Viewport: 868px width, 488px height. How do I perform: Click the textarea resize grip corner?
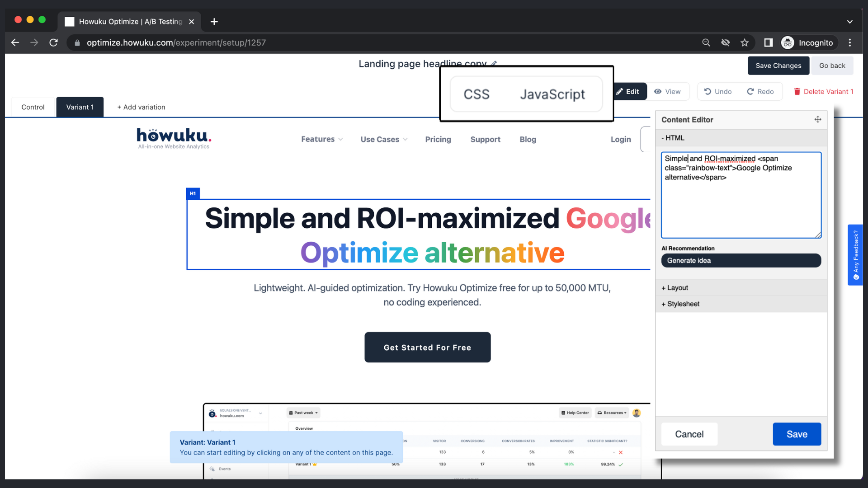click(818, 235)
